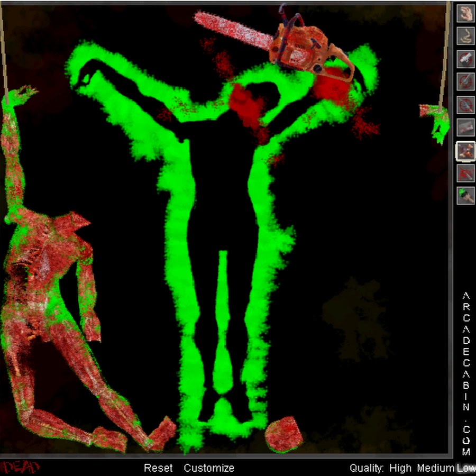Visit the ARCADECABIN.COM vertical link
The image size is (476, 476).
pyautogui.click(x=466, y=373)
